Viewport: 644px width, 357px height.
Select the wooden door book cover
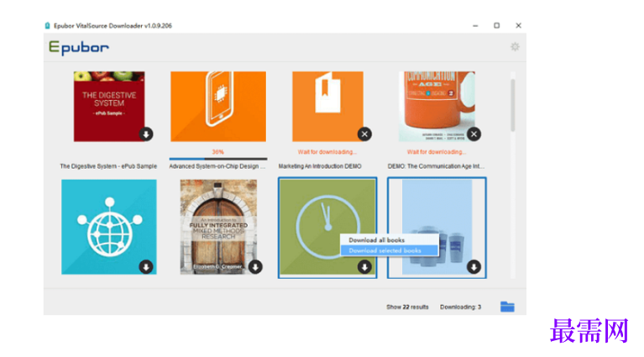click(x=218, y=227)
